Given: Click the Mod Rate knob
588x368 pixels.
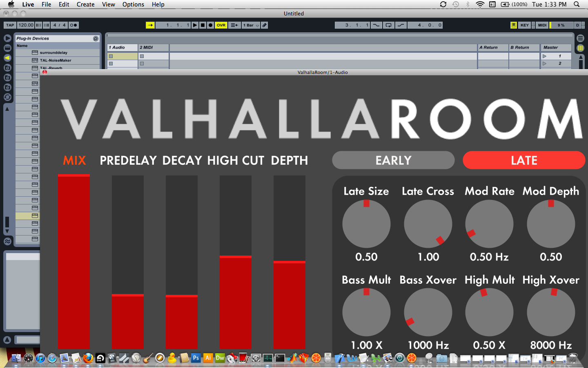Looking at the screenshot, I should tap(489, 224).
